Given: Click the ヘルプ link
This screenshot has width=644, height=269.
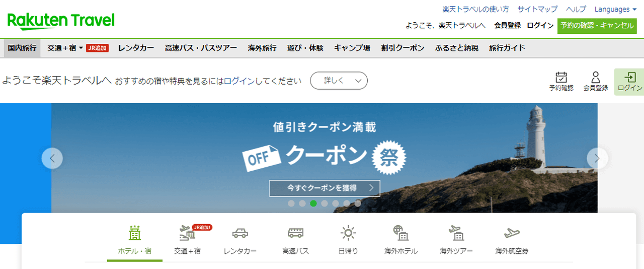Looking at the screenshot, I should (x=576, y=9).
